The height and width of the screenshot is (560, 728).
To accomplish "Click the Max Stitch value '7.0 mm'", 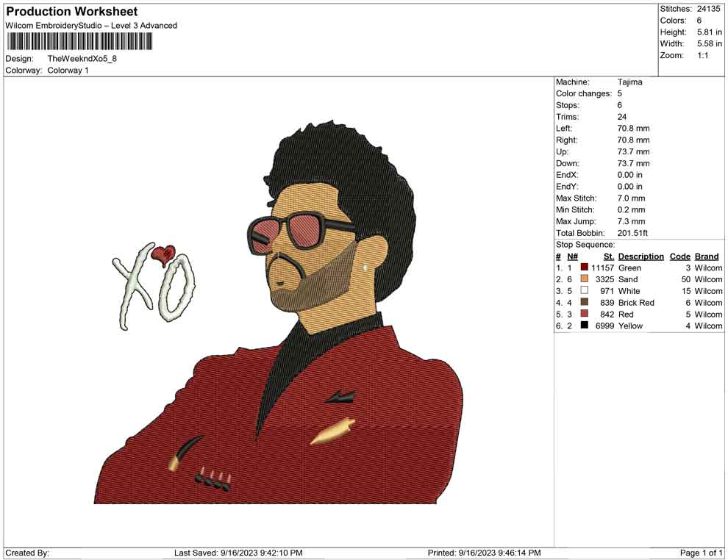I will 632,198.
